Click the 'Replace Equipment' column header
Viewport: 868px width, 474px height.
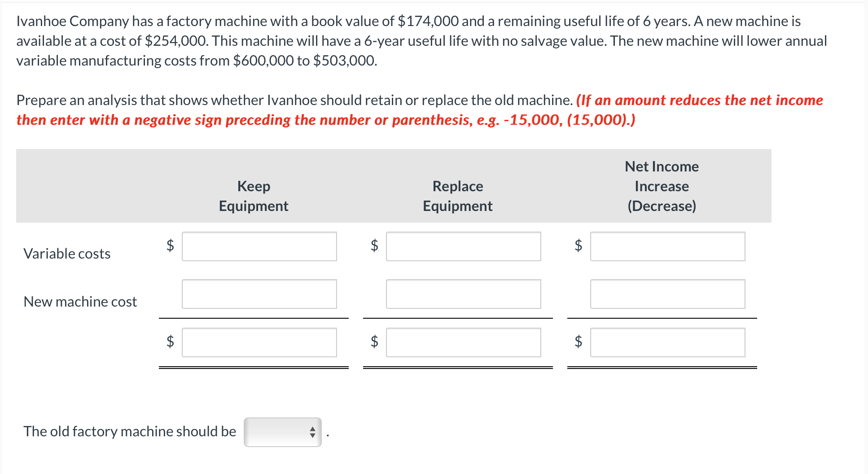pos(458,196)
